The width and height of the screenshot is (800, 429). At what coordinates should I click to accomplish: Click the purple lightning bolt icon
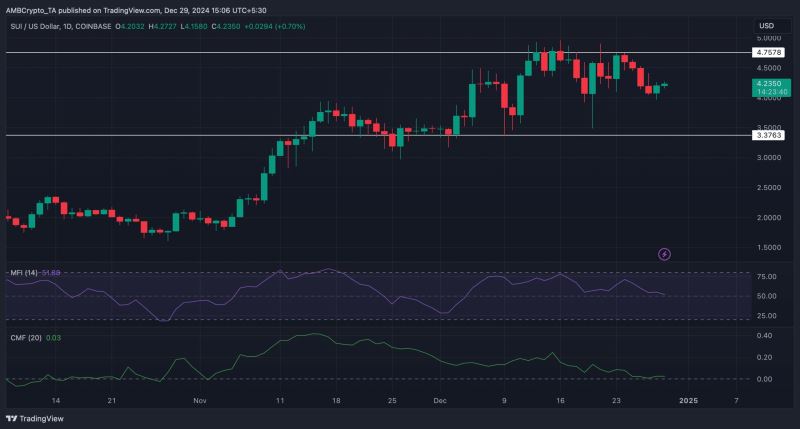tap(666, 255)
